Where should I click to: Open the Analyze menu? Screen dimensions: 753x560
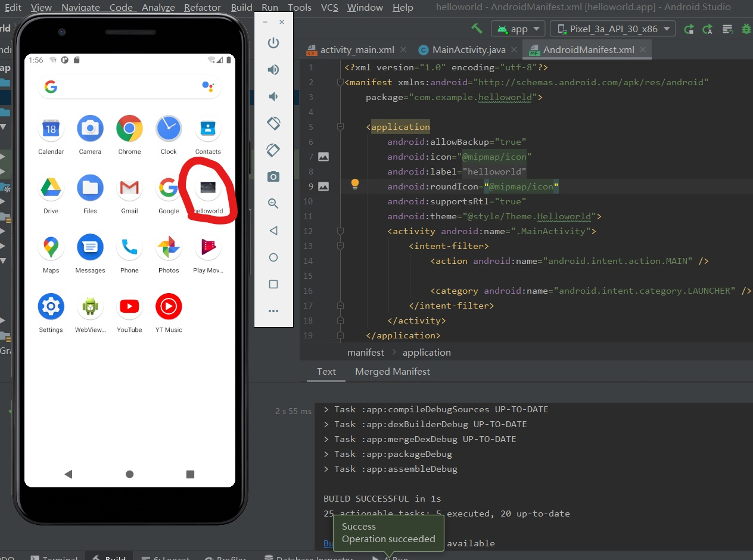point(158,8)
